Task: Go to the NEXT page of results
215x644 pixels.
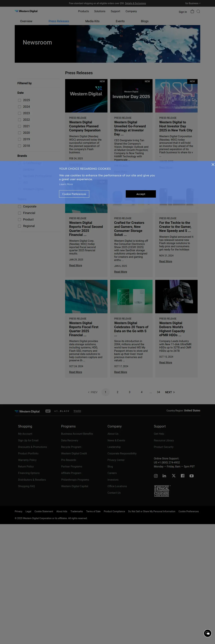Action: click(x=170, y=392)
